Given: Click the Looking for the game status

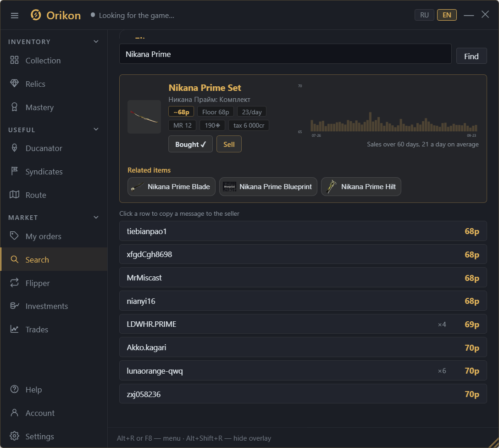Looking at the screenshot, I should 133,15.
